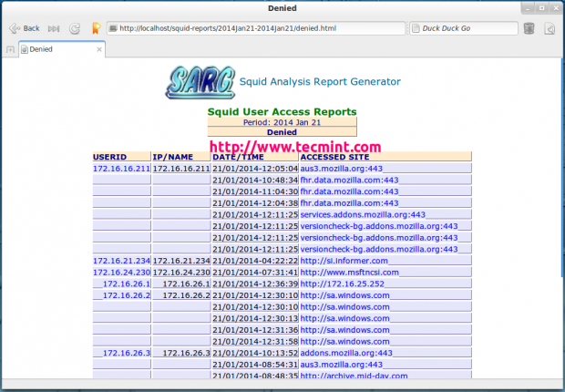This screenshot has height=392, width=565.
Task: Focus the Duck Duck Go search field
Action: point(464,28)
